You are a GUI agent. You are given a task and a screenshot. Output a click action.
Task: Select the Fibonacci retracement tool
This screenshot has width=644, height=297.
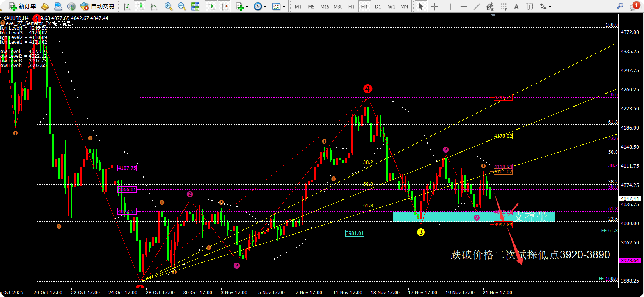[503, 6]
